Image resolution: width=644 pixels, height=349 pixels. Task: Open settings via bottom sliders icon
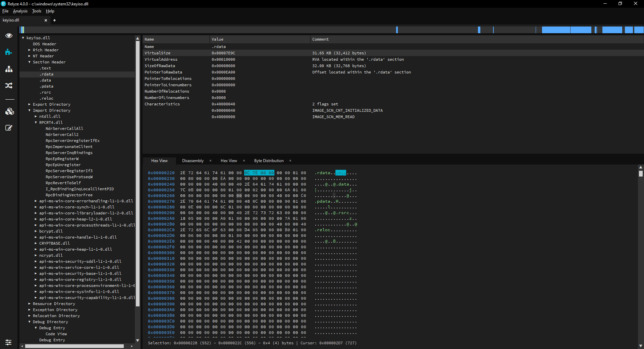click(8, 343)
